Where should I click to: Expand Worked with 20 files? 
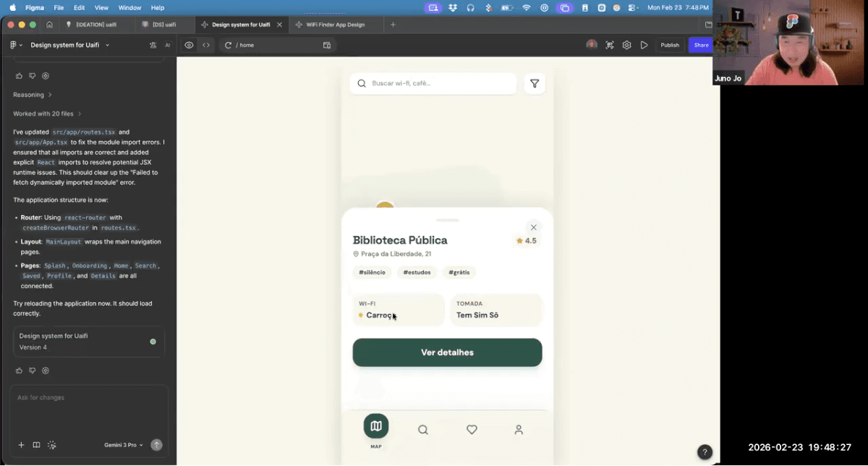tap(43, 113)
